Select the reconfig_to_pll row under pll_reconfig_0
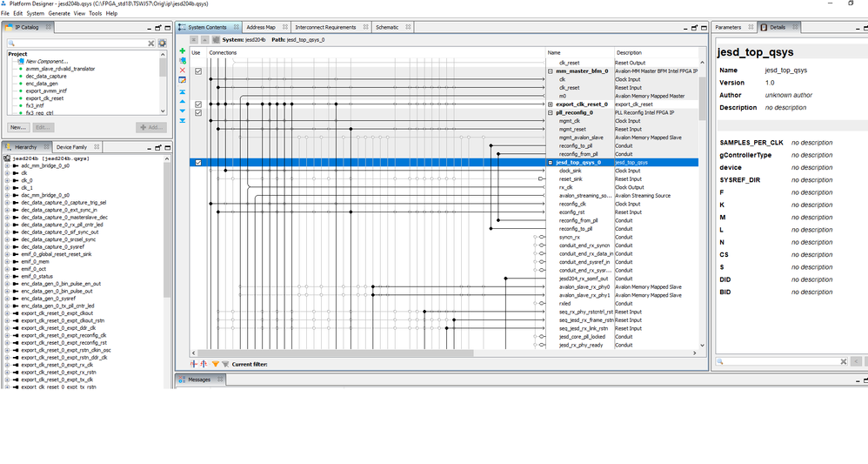Image resolution: width=868 pixels, height=464 pixels. pos(576,145)
